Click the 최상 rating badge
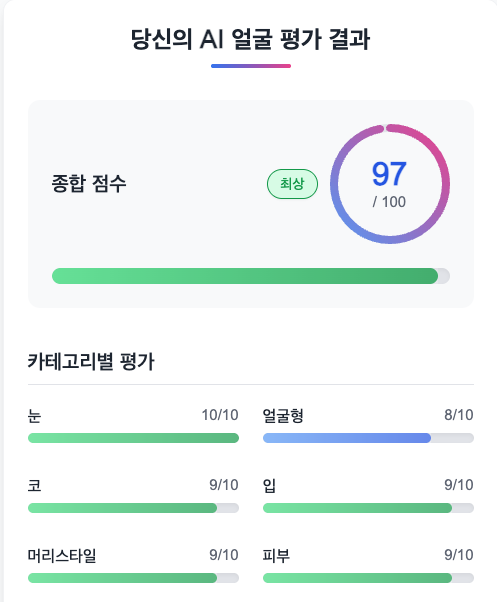This screenshot has height=602, width=497. click(292, 184)
